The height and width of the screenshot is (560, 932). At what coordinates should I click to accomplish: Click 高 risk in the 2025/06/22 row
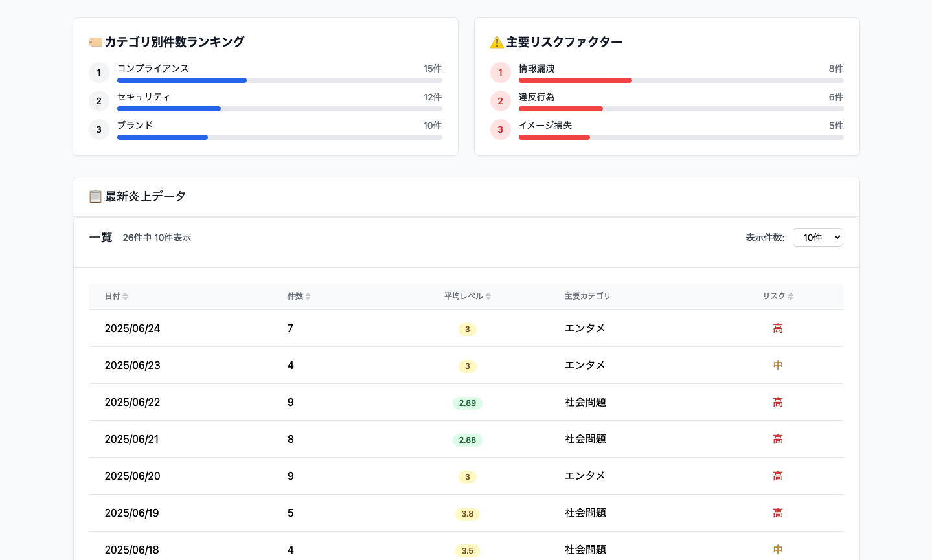(x=778, y=402)
